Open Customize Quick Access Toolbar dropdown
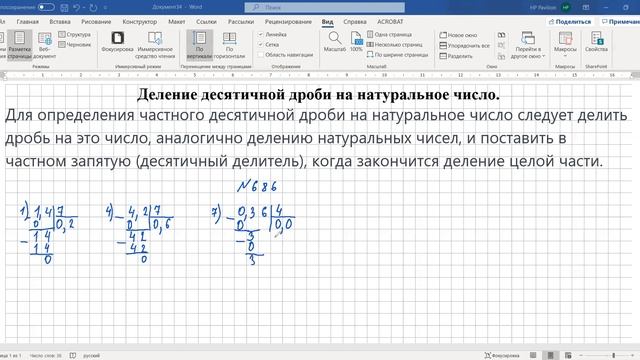This screenshot has width=640, height=360. point(105,7)
